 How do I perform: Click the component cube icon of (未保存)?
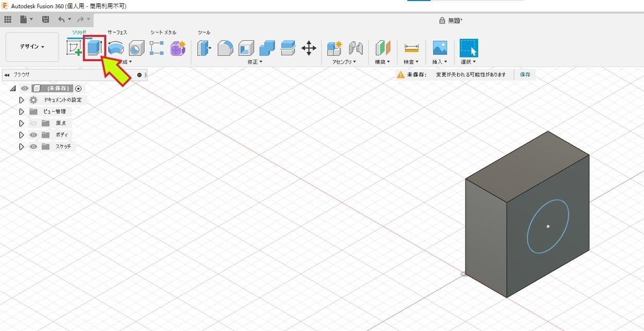[x=36, y=88]
